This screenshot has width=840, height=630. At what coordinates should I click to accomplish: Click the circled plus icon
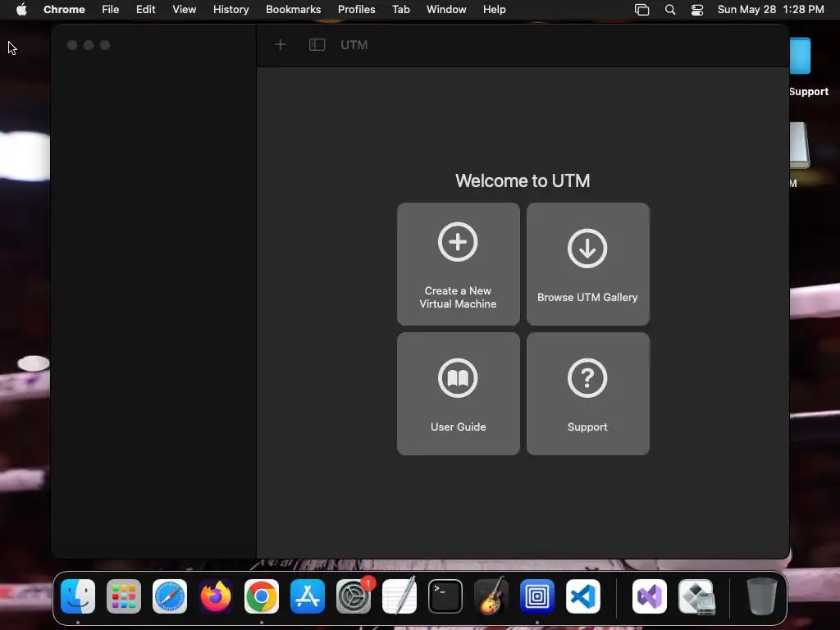(458, 242)
